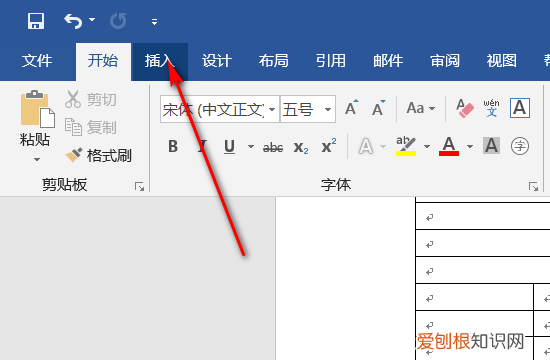Open the underline style dropdown arrow
Viewport: 550px width, 360px height.
[251, 146]
